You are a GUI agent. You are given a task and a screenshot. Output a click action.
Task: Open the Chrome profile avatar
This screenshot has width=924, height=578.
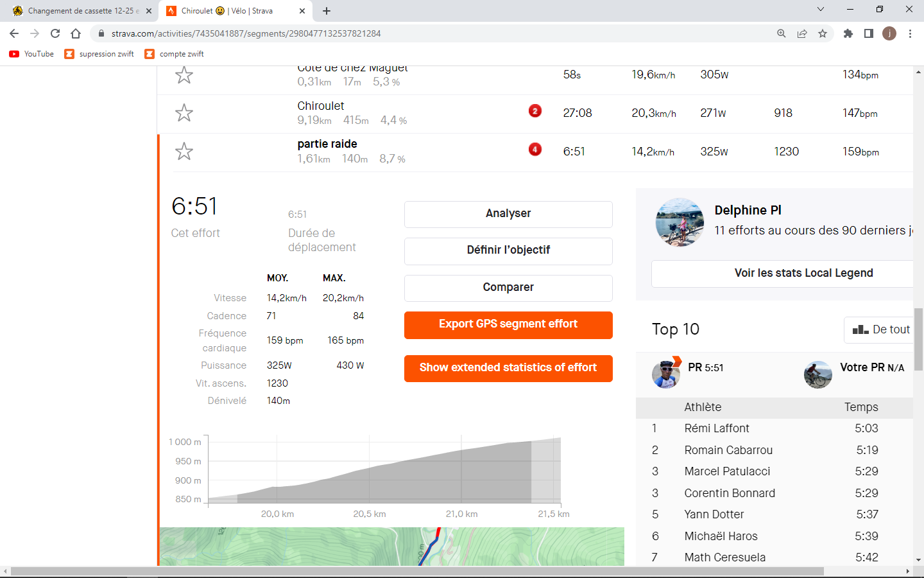click(889, 33)
